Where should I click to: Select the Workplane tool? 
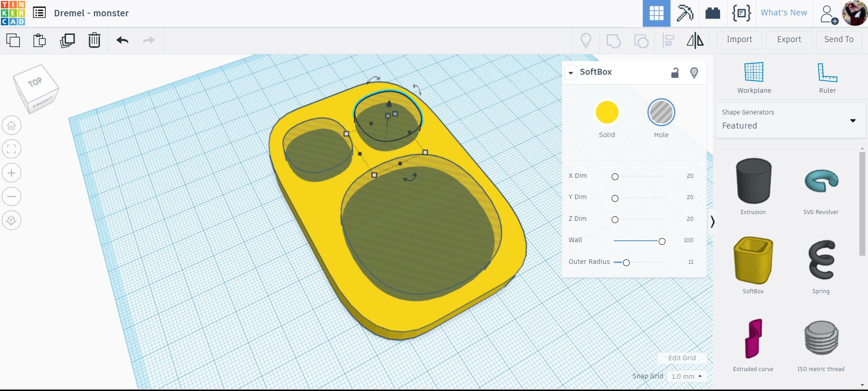tap(754, 78)
